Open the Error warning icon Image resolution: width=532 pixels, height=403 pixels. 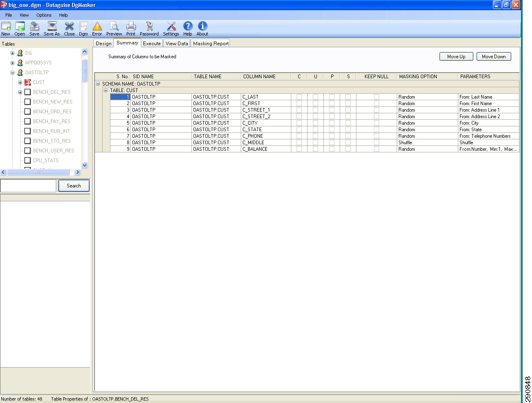tap(97, 29)
